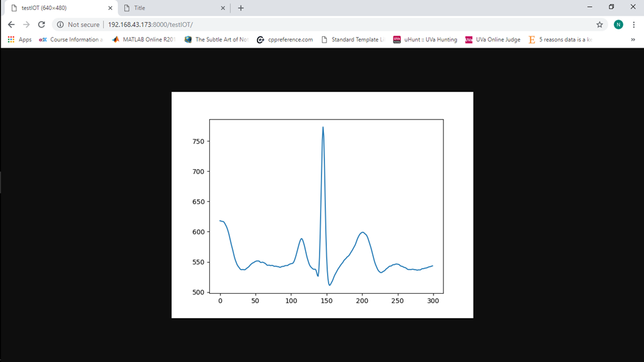Open the Apps grid shortcut
Screen dimensions: 644x362
click(19, 39)
